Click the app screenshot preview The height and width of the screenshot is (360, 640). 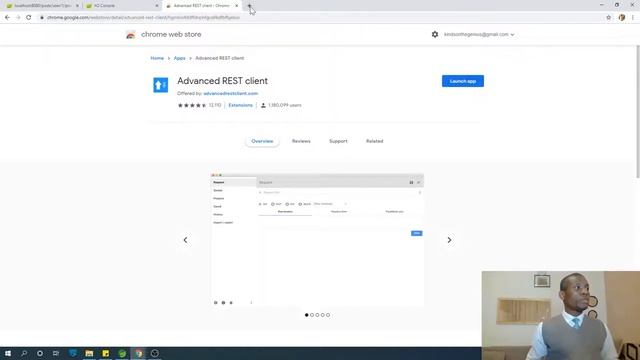tap(317, 240)
